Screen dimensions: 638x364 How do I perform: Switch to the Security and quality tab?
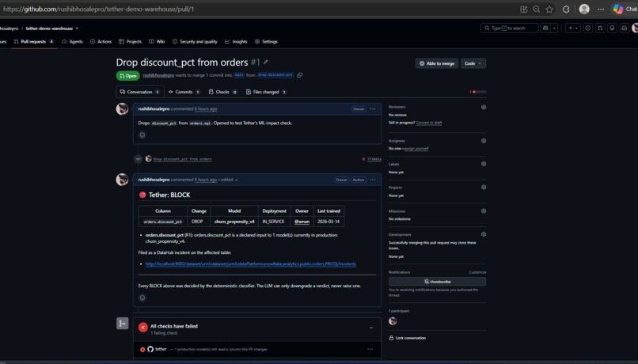(195, 41)
